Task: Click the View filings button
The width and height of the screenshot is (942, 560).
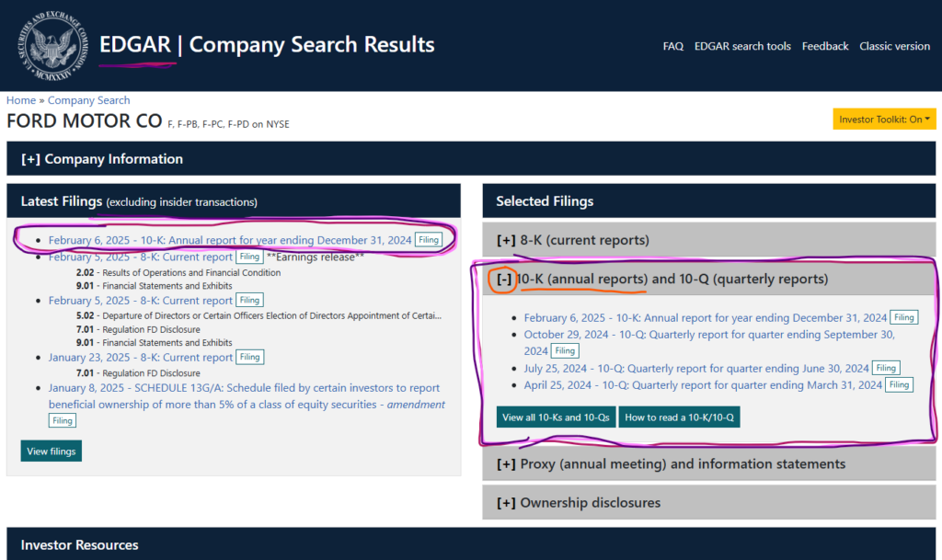Action: click(x=52, y=451)
